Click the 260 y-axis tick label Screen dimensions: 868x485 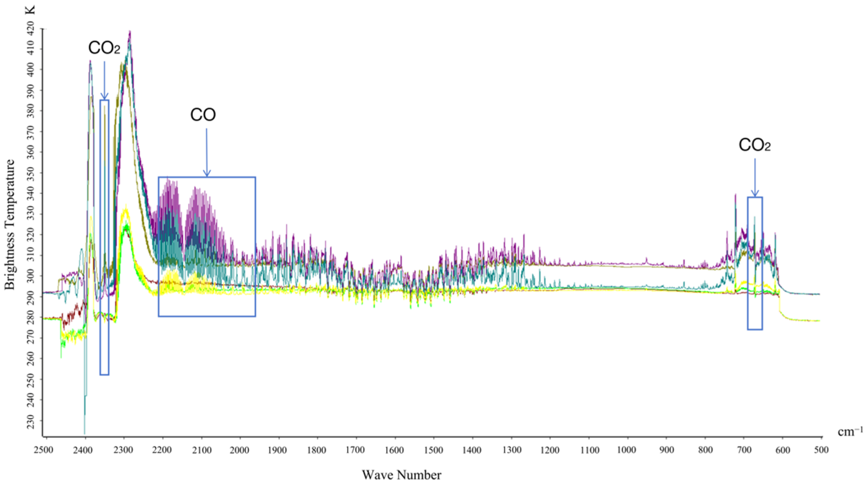(30, 359)
